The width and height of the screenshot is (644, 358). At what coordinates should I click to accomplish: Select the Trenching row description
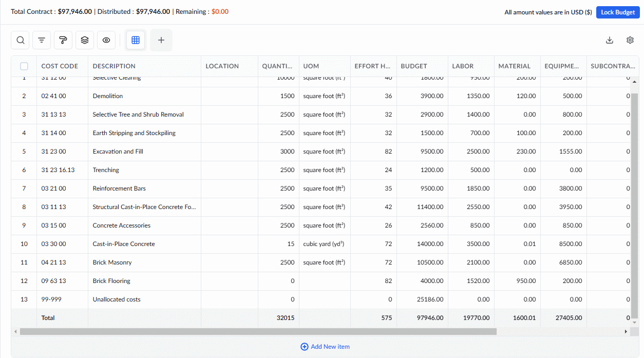point(144,170)
